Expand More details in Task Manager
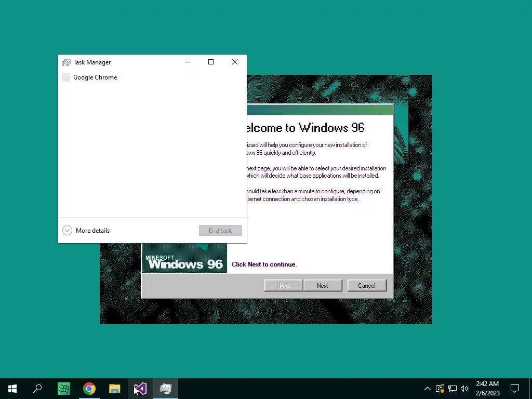Viewport: 532px width, 399px height. (x=86, y=230)
